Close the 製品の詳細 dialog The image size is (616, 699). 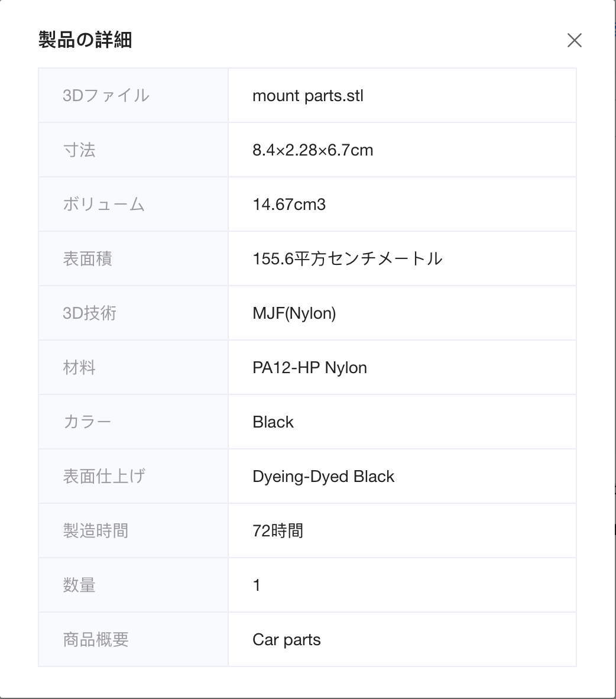574,40
